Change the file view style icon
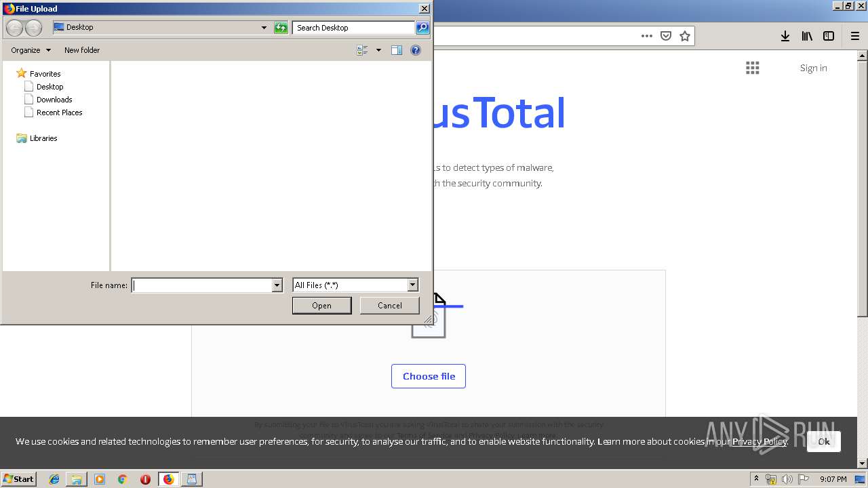 pyautogui.click(x=362, y=50)
